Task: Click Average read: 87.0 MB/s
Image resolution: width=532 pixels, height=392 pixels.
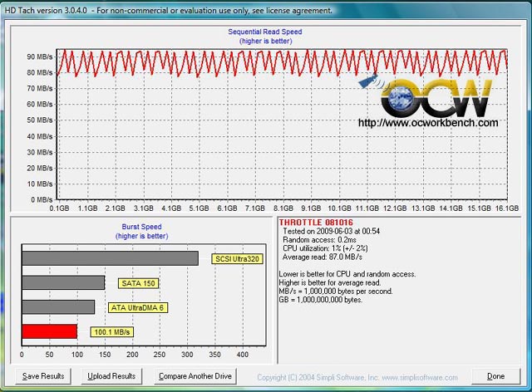Action: pyautogui.click(x=323, y=257)
